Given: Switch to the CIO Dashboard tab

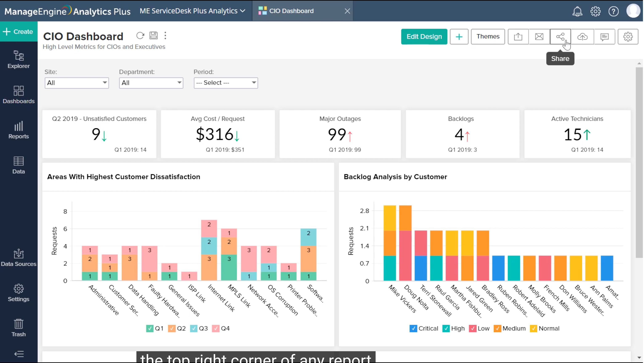Looking at the screenshot, I should click(291, 11).
